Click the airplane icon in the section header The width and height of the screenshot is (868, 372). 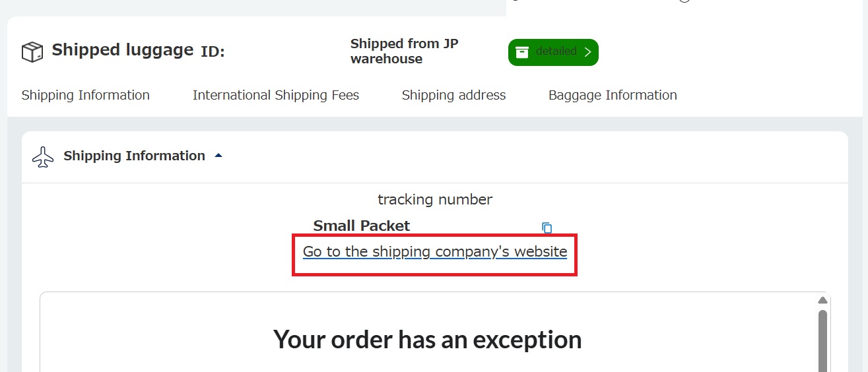coord(43,157)
